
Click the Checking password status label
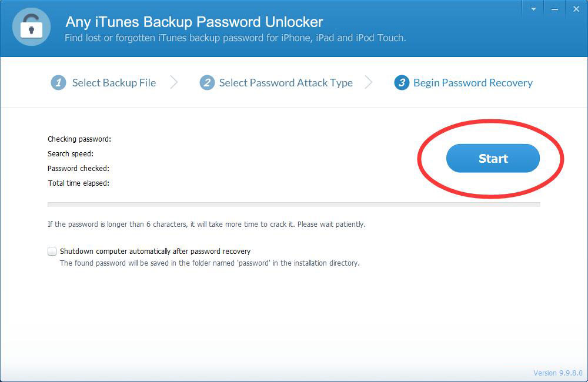pos(79,139)
